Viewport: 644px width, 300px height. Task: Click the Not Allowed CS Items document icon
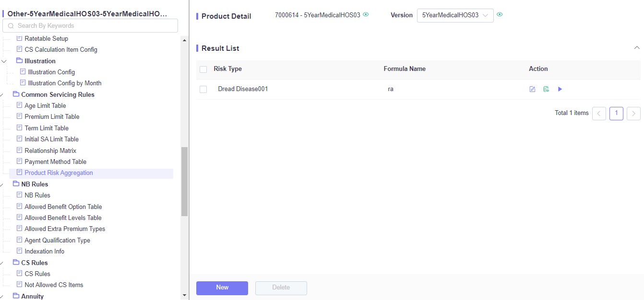pos(20,285)
